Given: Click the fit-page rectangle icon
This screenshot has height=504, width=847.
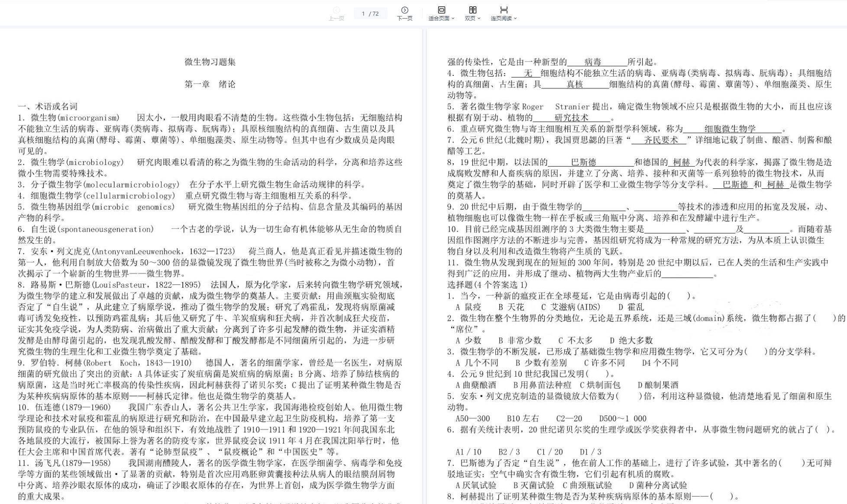Looking at the screenshot, I should coord(441,10).
